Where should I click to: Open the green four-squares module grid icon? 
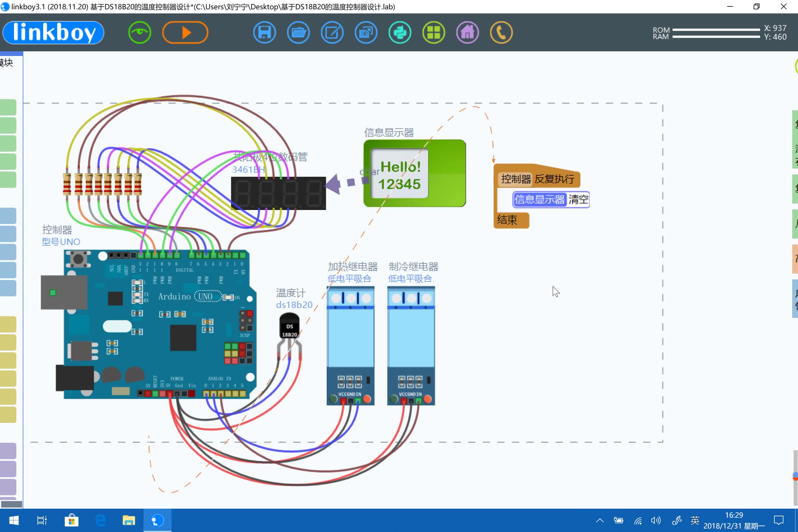point(434,33)
